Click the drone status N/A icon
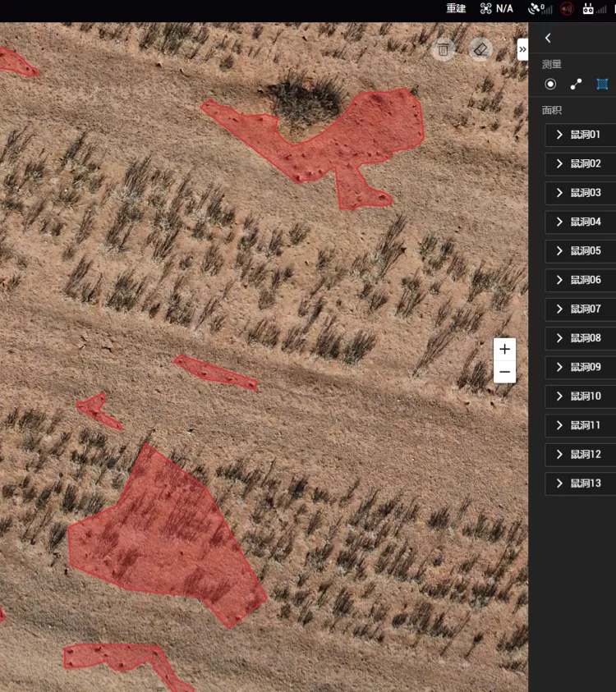This screenshot has width=616, height=692. click(x=496, y=9)
